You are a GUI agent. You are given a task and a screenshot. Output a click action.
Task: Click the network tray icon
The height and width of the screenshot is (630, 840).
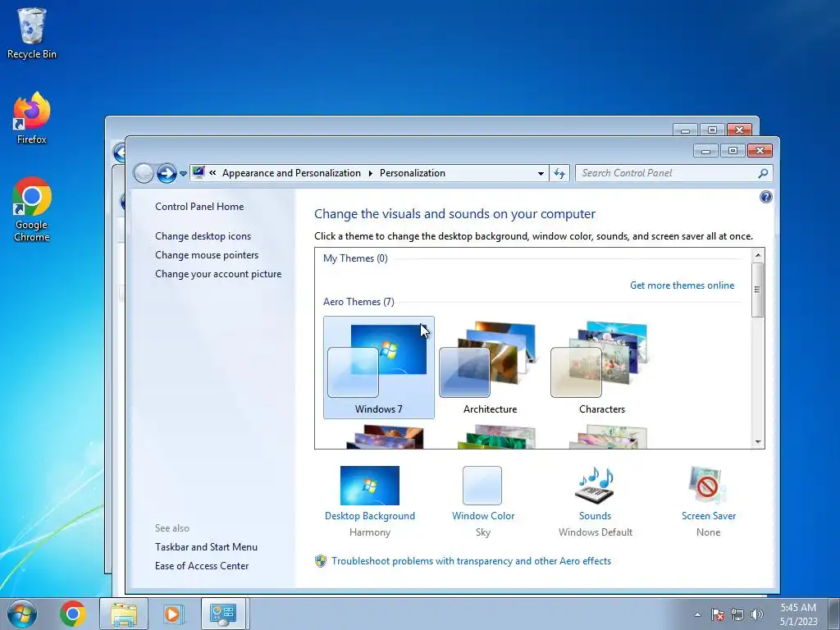click(737, 614)
